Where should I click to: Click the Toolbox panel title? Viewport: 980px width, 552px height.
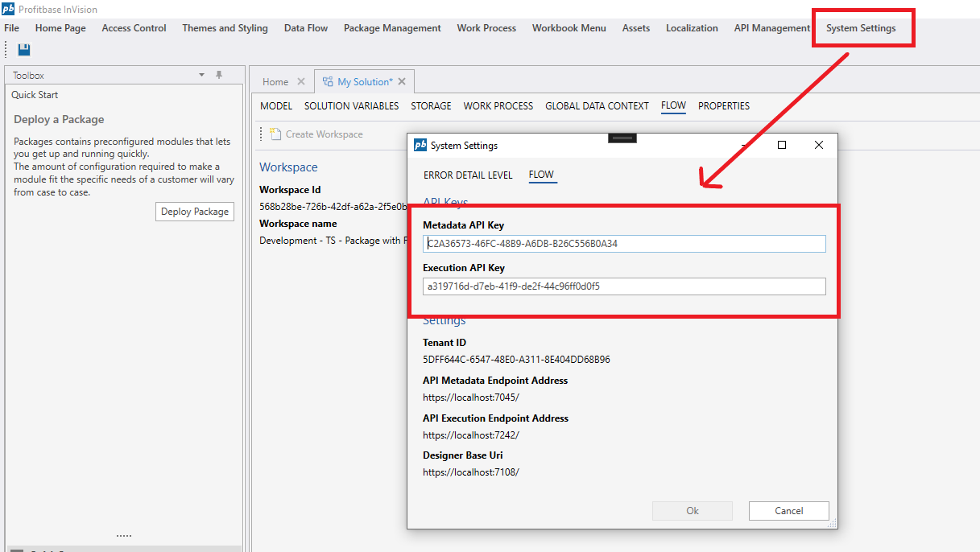pyautogui.click(x=28, y=76)
